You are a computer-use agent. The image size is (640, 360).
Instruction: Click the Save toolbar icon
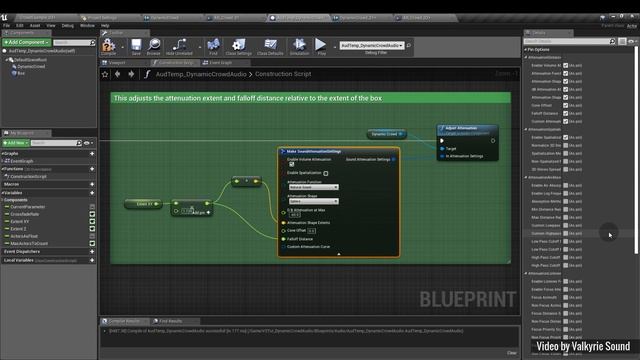[136, 45]
